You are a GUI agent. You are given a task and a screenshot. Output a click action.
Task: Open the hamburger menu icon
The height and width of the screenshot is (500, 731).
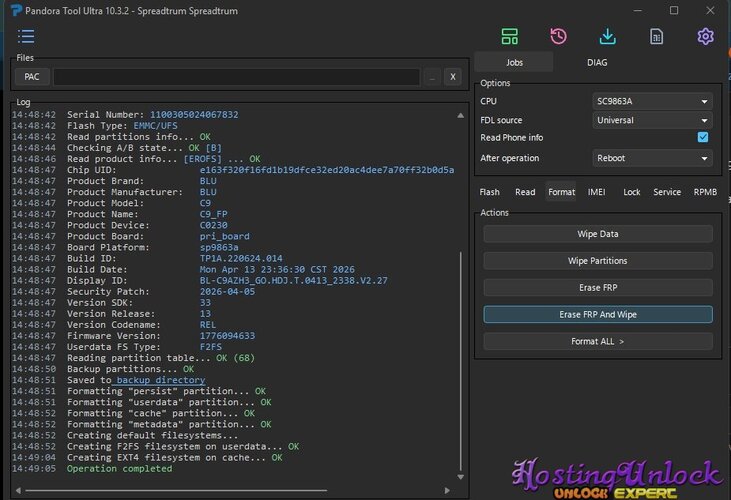click(26, 36)
